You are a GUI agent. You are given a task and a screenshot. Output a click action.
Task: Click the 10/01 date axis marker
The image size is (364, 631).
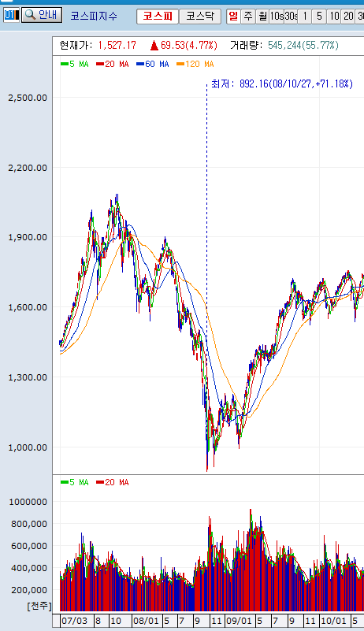coord(334,621)
